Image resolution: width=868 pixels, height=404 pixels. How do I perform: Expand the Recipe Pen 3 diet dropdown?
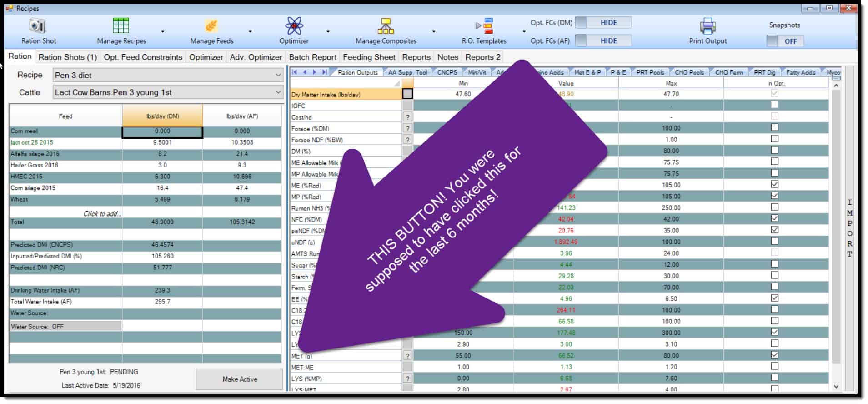pyautogui.click(x=278, y=75)
